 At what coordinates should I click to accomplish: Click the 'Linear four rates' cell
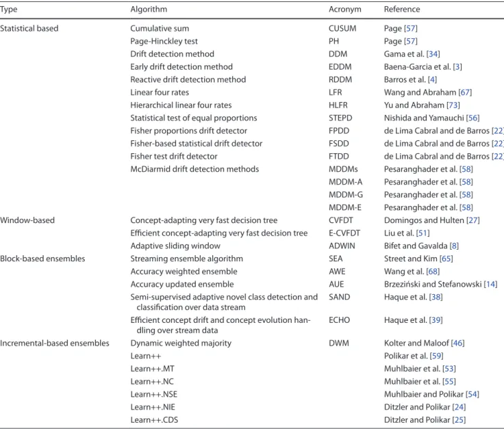(160, 92)
